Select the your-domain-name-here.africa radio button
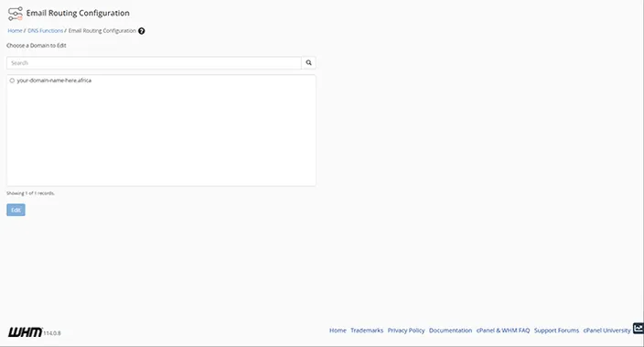Image resolution: width=644 pixels, height=347 pixels. (x=12, y=81)
